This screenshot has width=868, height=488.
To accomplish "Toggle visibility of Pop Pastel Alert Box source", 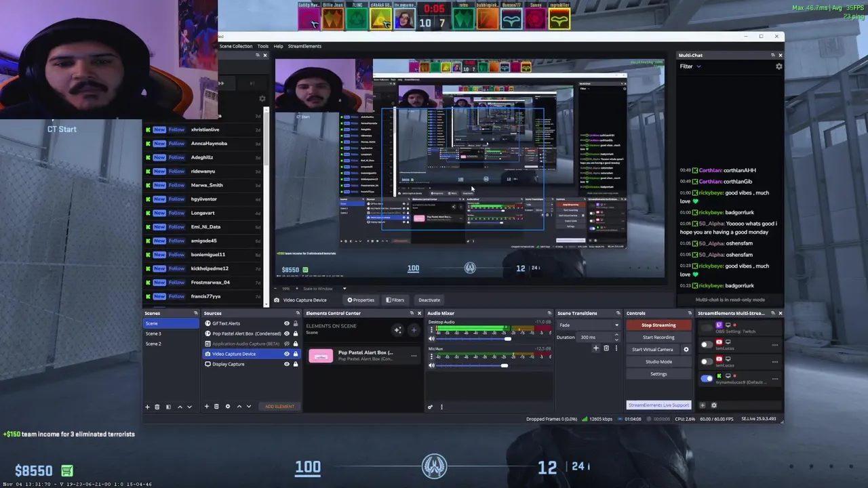I will point(286,333).
